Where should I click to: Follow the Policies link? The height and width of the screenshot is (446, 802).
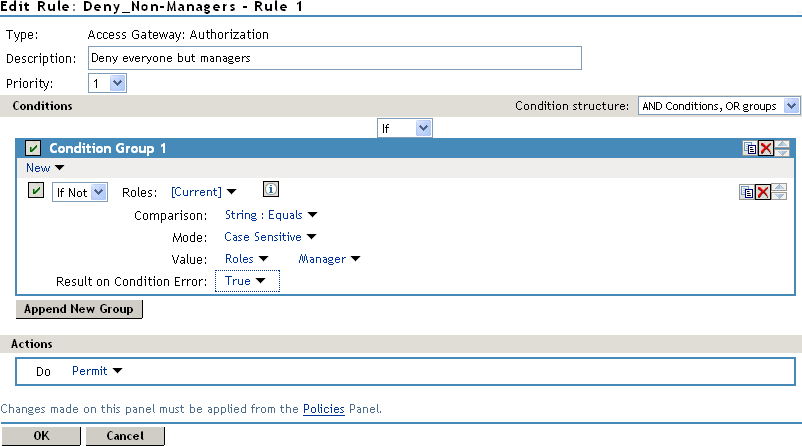[x=324, y=409]
